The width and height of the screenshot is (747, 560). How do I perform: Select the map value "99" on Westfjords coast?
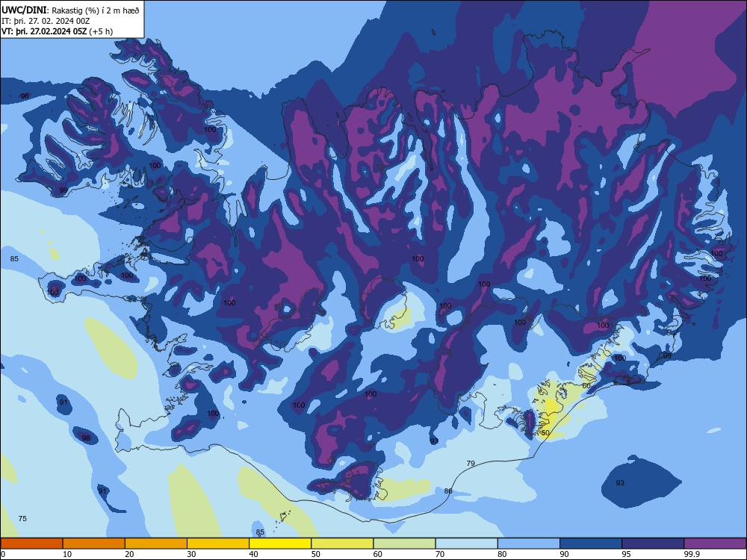(63, 190)
